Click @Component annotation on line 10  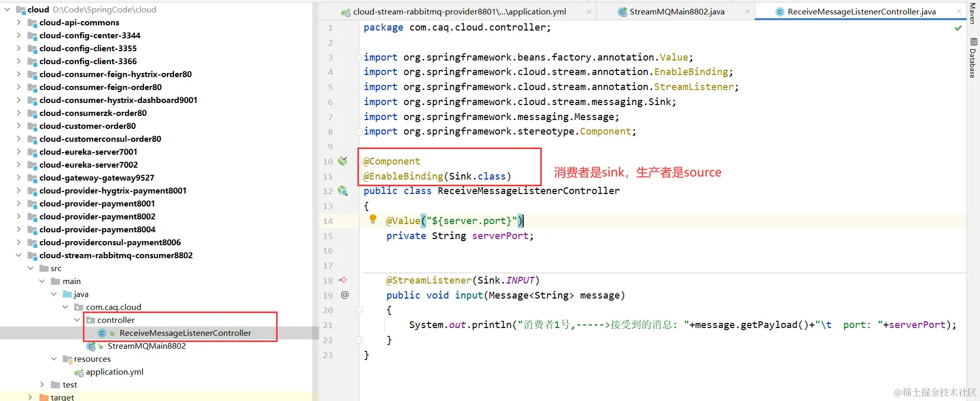click(x=392, y=161)
